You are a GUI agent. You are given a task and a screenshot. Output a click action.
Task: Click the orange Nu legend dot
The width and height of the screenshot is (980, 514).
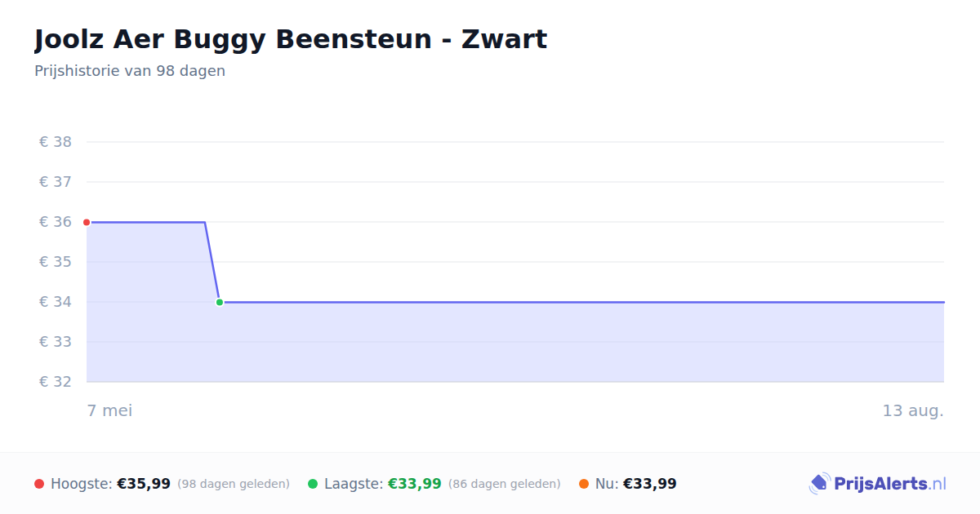pyautogui.click(x=584, y=484)
